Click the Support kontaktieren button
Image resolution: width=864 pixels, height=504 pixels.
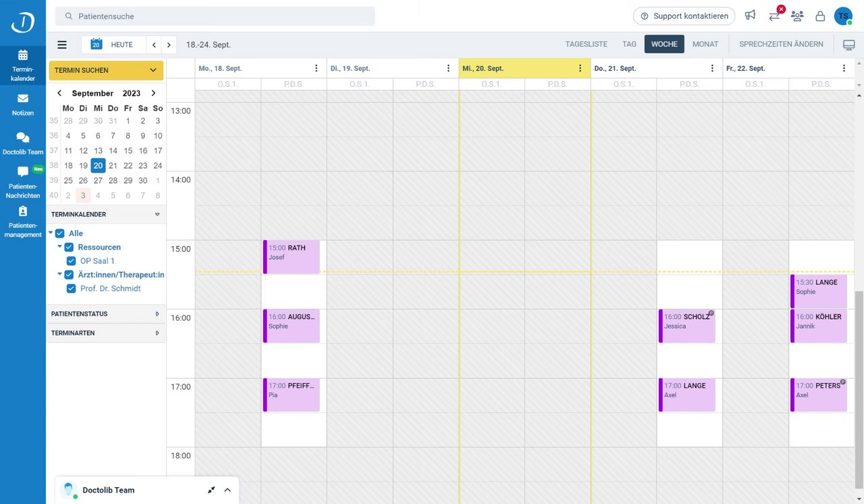[684, 16]
